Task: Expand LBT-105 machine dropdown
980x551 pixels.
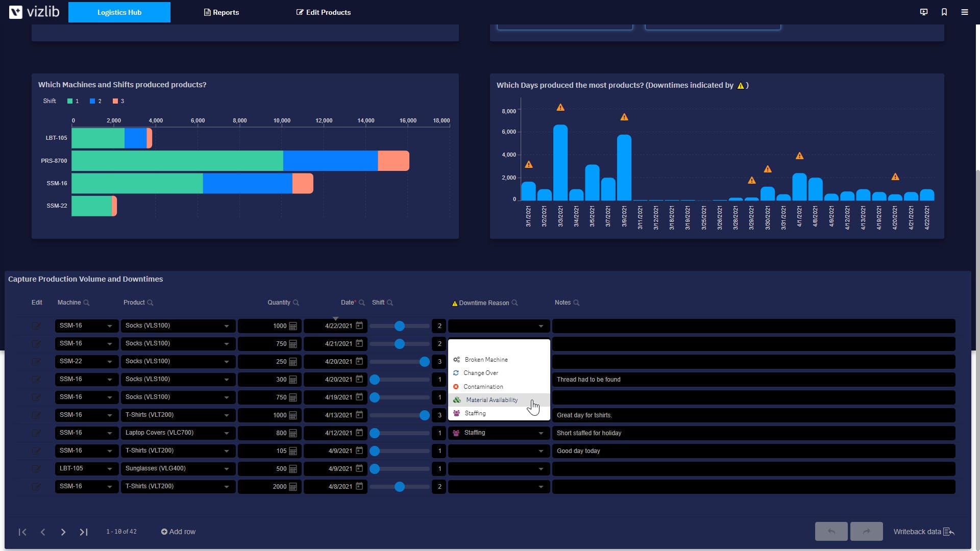Action: (109, 469)
